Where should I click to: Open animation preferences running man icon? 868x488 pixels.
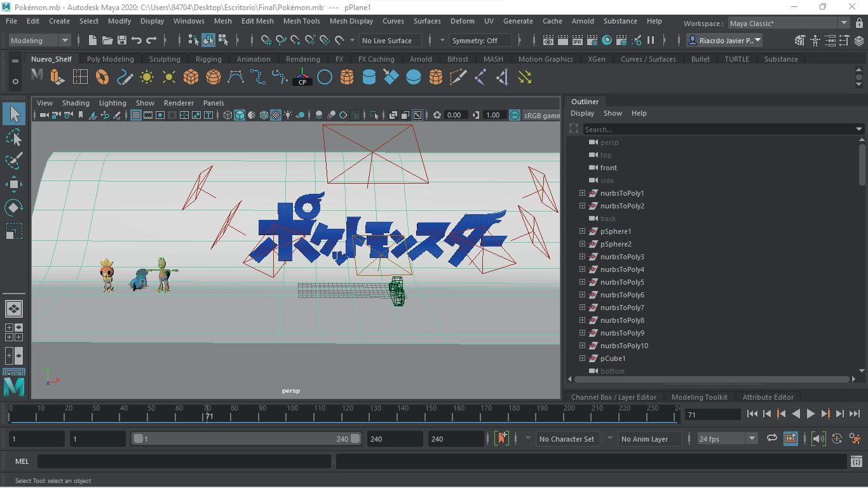855,438
